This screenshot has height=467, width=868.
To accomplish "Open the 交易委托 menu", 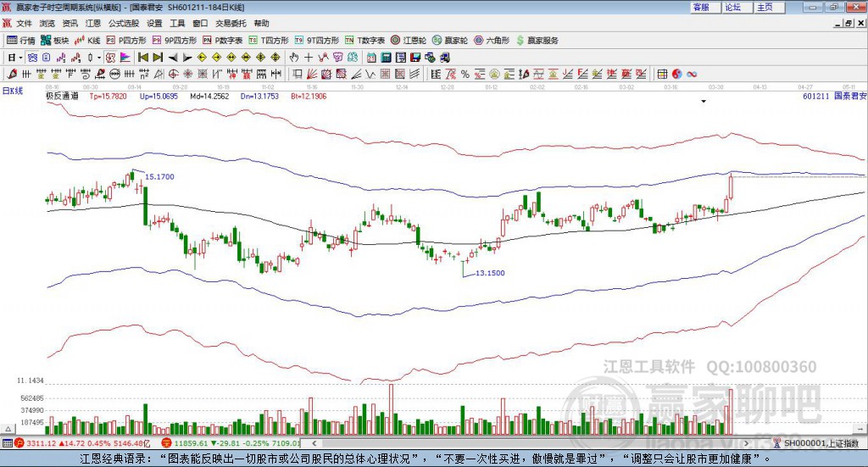I will tap(231, 23).
